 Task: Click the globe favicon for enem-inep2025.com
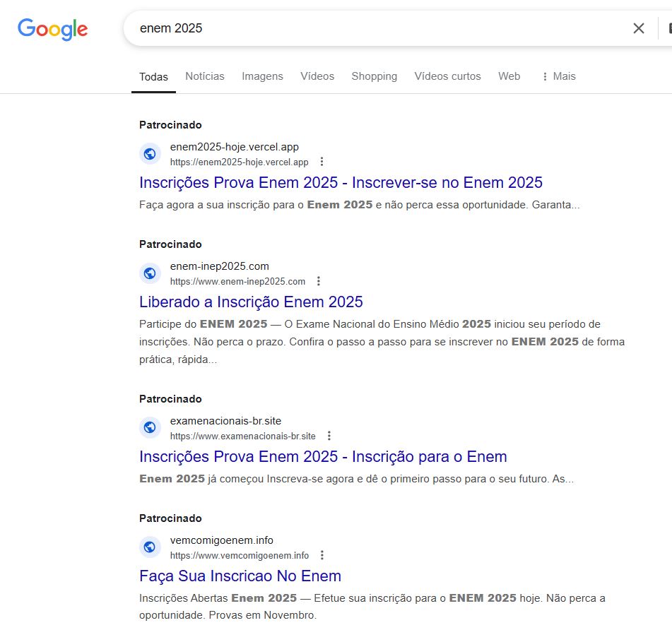(150, 273)
